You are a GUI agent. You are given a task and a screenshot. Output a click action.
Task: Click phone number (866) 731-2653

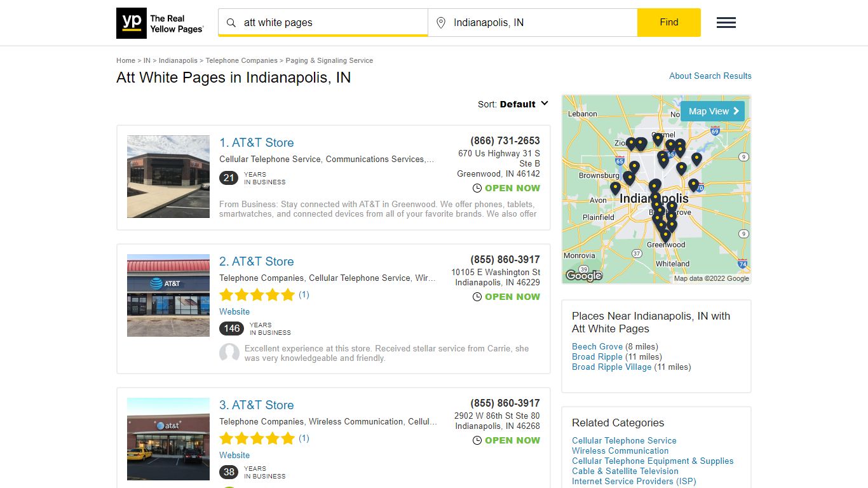click(505, 140)
